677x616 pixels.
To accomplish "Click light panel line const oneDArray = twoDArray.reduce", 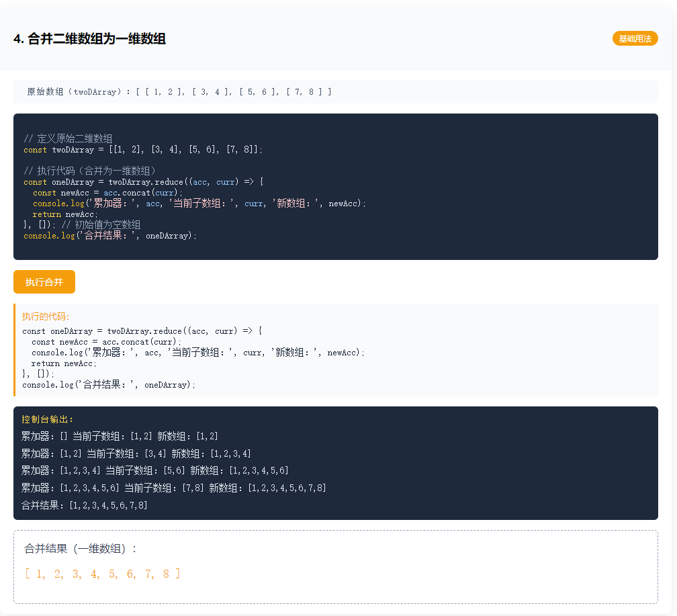I will 142,331.
